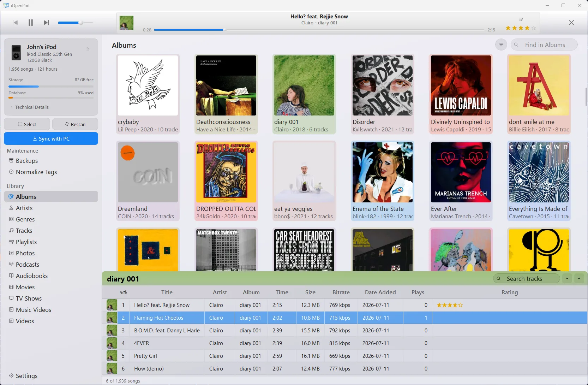The height and width of the screenshot is (385, 588).
Task: Click the down chevron in the track panel
Action: click(567, 279)
